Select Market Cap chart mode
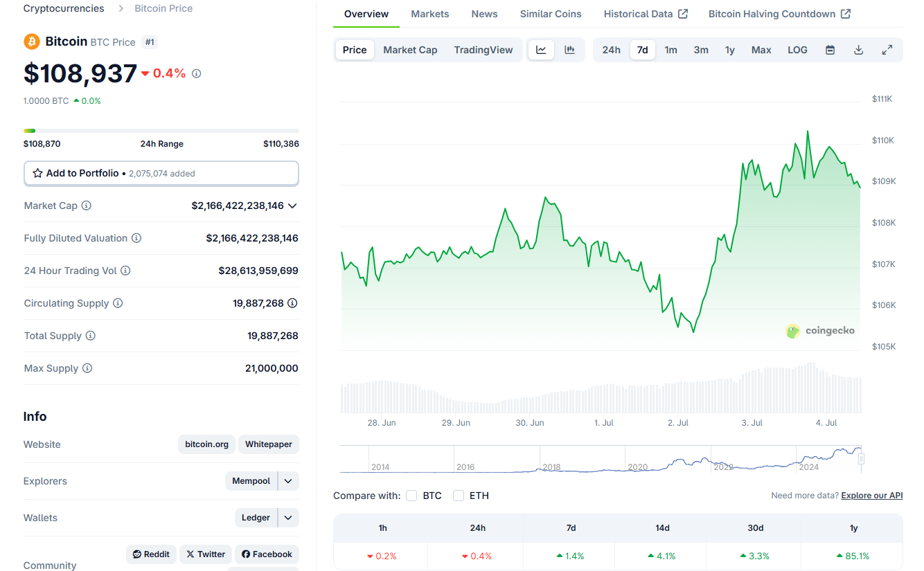Screen dimensions: 924x571 [x=410, y=50]
